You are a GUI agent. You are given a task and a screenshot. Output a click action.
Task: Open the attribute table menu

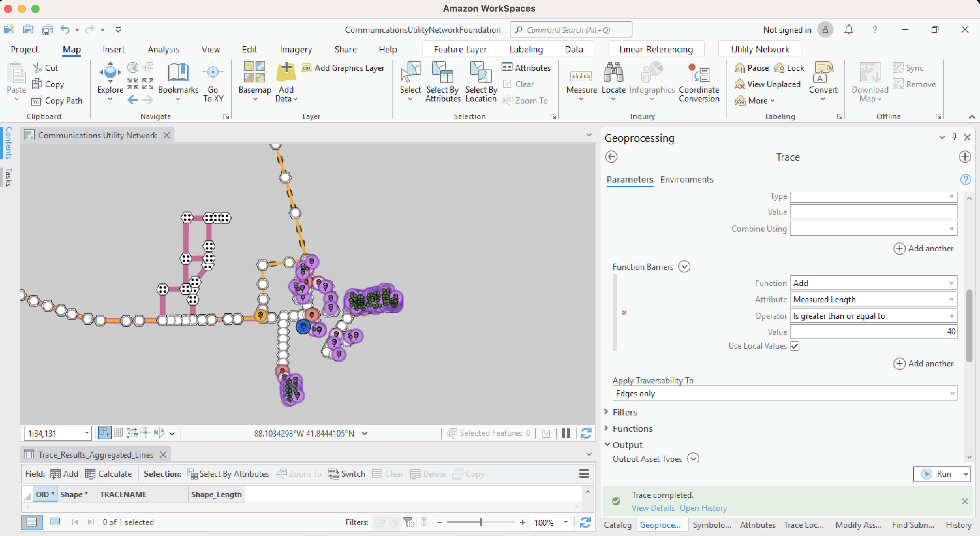pyautogui.click(x=584, y=474)
